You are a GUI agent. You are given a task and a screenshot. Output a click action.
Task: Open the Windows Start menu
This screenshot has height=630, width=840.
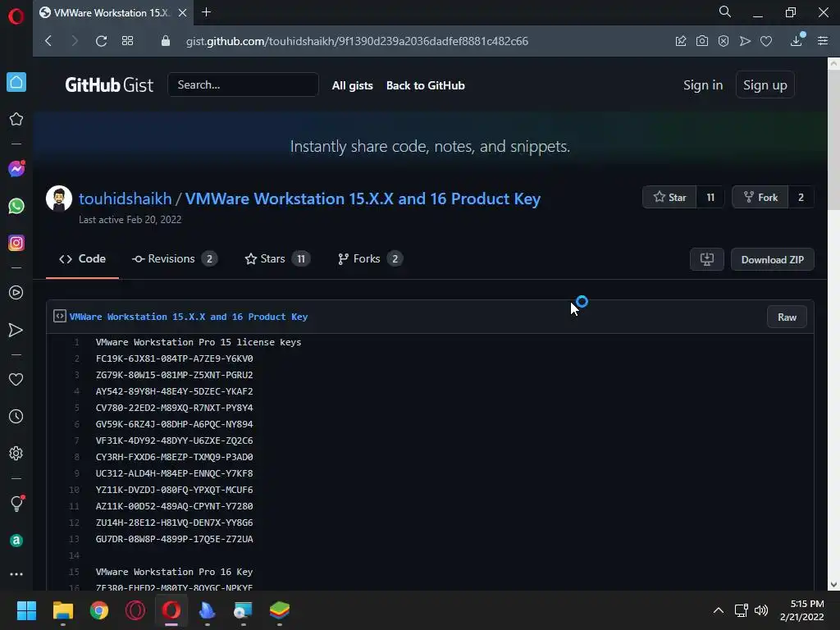pyautogui.click(x=26, y=610)
